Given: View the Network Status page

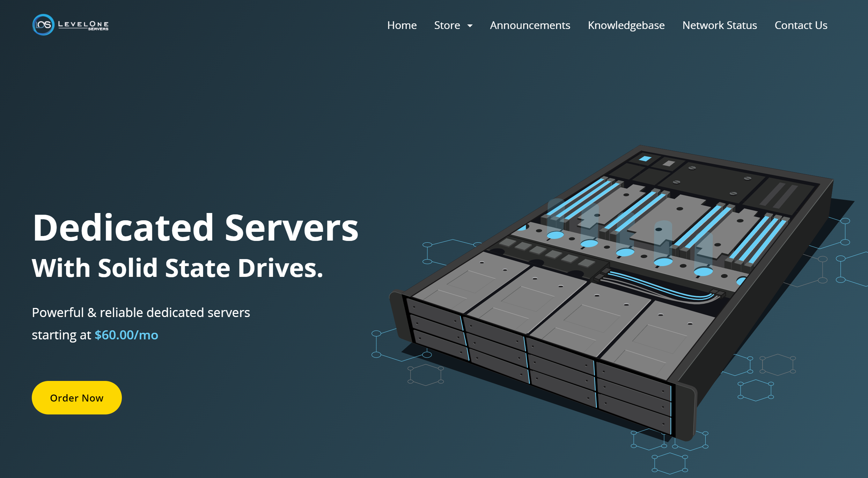Looking at the screenshot, I should pyautogui.click(x=719, y=25).
